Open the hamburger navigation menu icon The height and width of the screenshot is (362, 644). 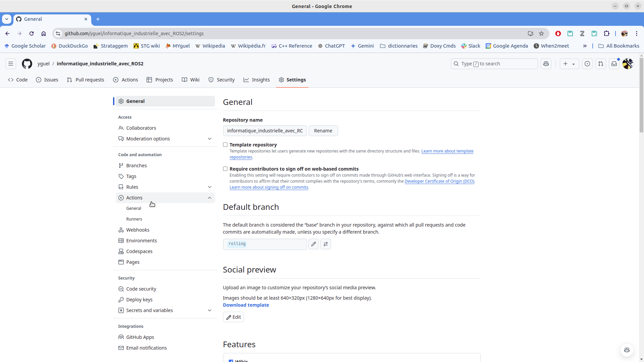tap(11, 64)
